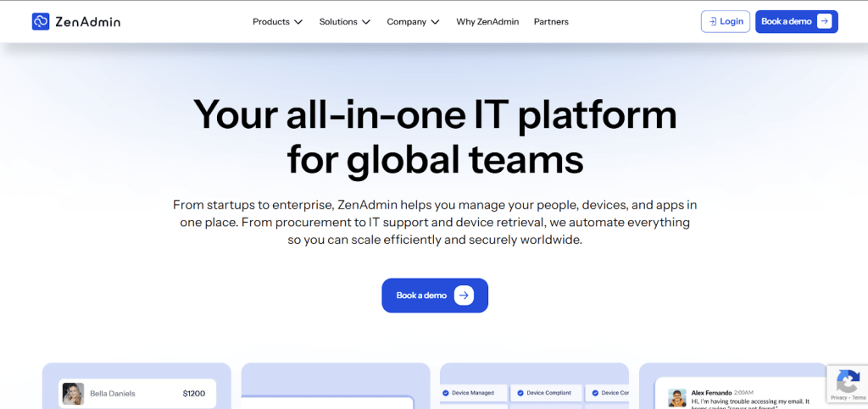Image resolution: width=868 pixels, height=409 pixels.
Task: Click the Login button
Action: 726,21
